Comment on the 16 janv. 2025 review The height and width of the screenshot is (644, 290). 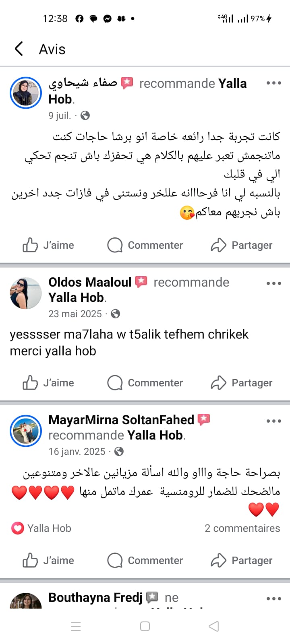[x=145, y=560]
